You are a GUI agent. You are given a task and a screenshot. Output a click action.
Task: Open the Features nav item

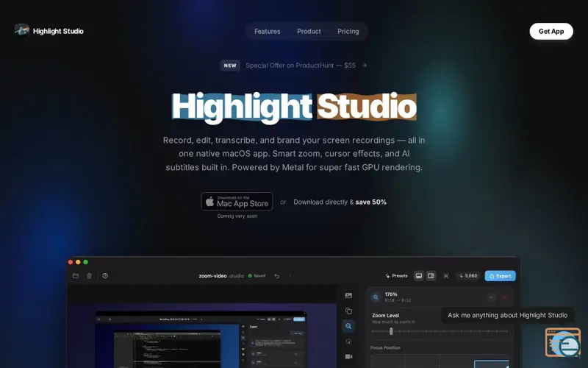click(268, 32)
